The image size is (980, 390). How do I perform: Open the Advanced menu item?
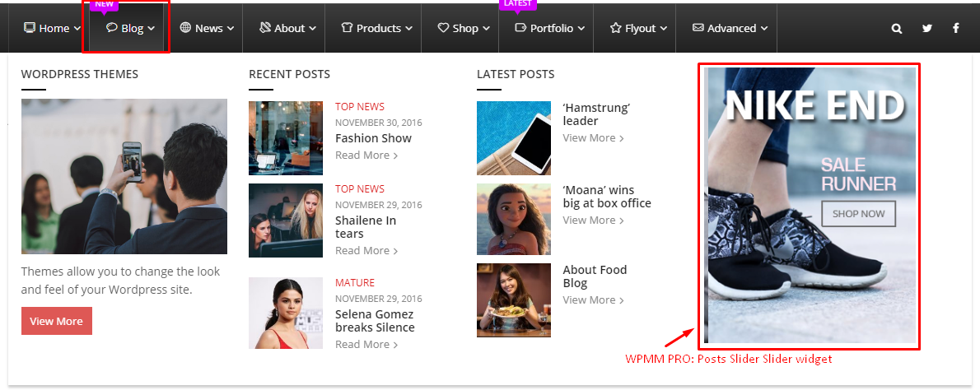(x=730, y=28)
